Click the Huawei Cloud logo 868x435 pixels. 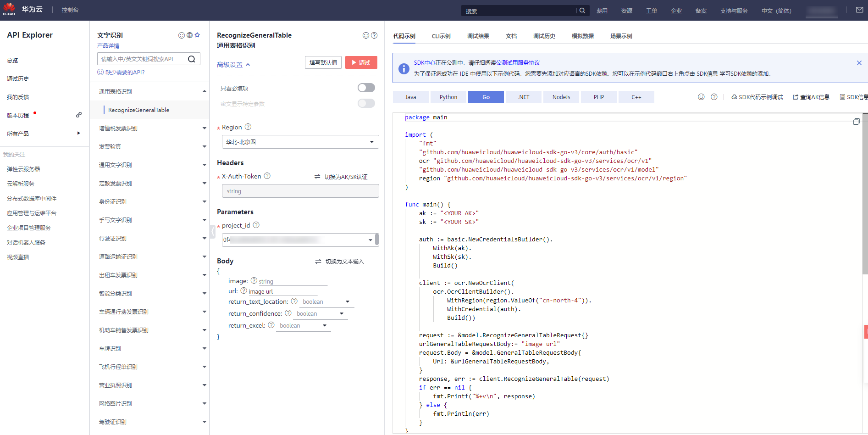9,9
